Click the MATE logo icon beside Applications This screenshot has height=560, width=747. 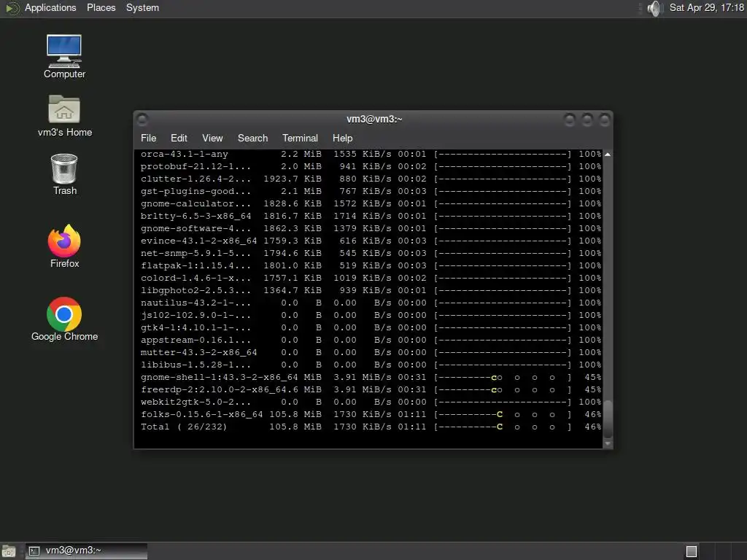click(12, 8)
